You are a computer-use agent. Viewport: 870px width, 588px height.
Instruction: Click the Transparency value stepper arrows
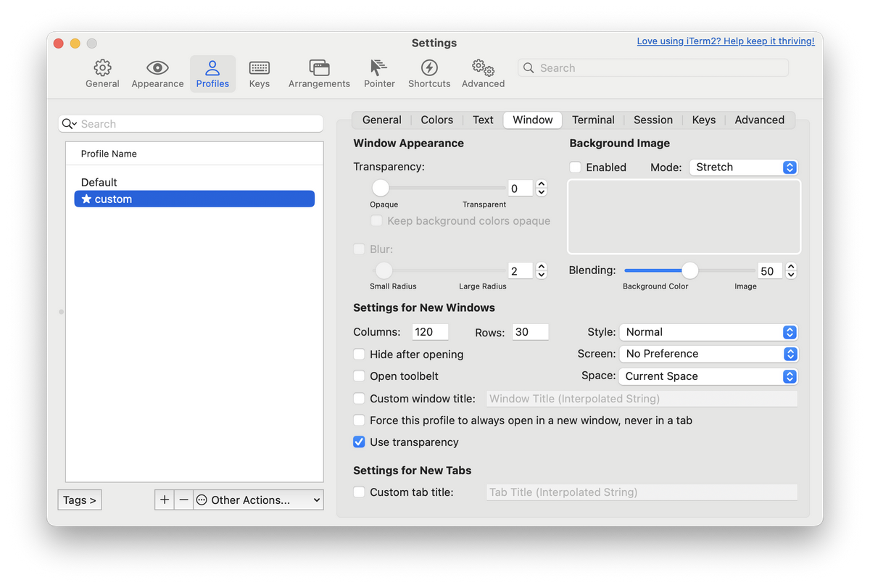[x=541, y=189]
